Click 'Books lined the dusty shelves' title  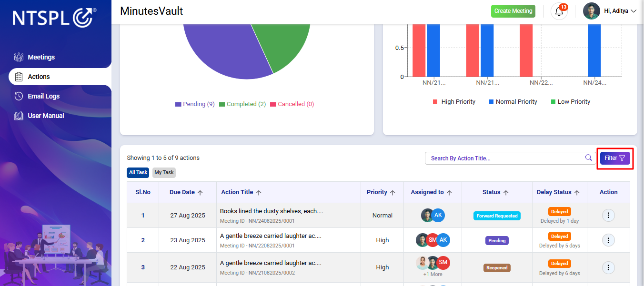[272, 211]
